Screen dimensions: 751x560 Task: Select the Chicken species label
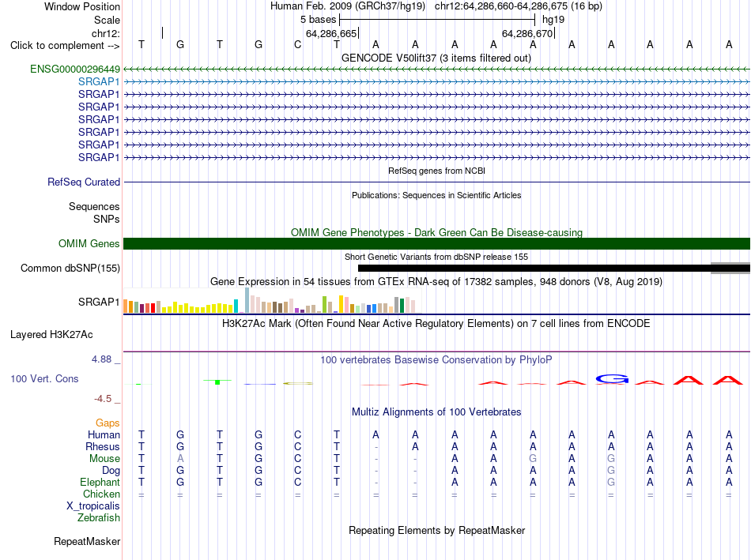[x=101, y=494]
